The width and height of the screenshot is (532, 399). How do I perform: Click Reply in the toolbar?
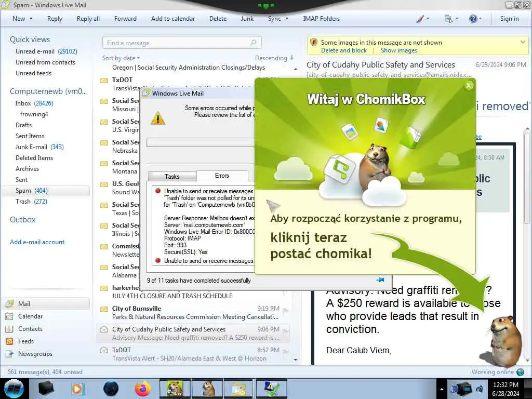click(x=55, y=19)
